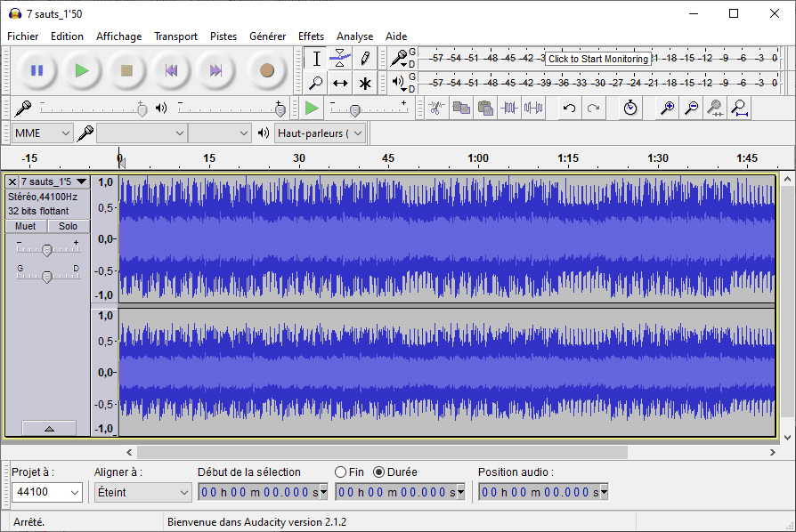Click the Début de la sélection time field
Viewport: 796px width, 532px height.
pyautogui.click(x=263, y=492)
